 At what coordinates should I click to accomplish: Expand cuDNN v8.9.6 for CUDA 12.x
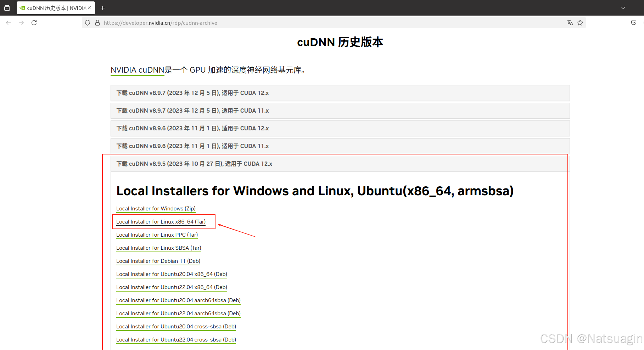coord(340,128)
